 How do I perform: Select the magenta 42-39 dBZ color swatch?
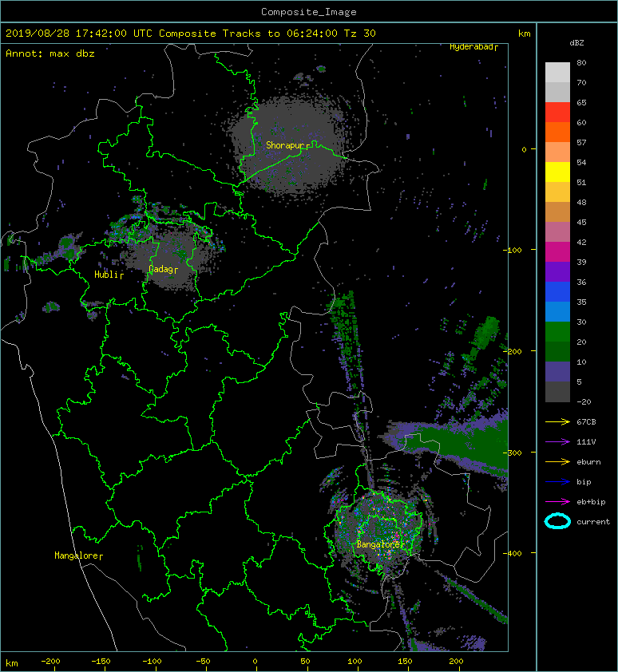(557, 252)
